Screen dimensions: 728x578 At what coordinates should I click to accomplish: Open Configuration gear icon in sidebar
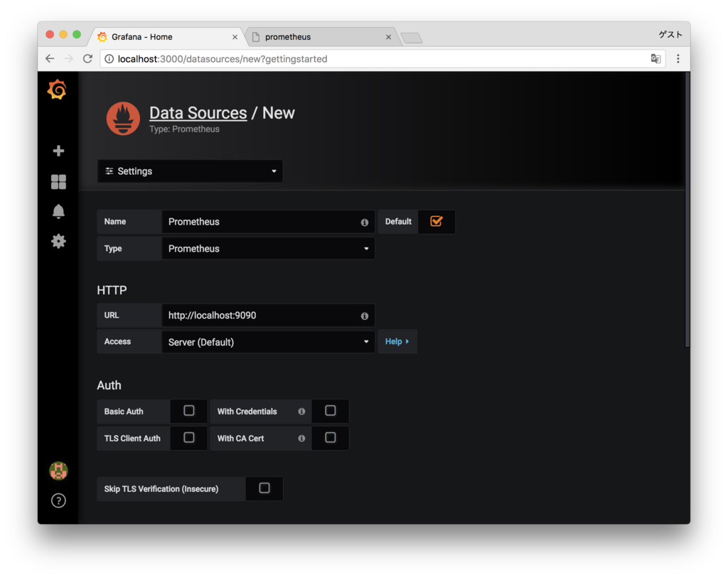[x=58, y=241]
